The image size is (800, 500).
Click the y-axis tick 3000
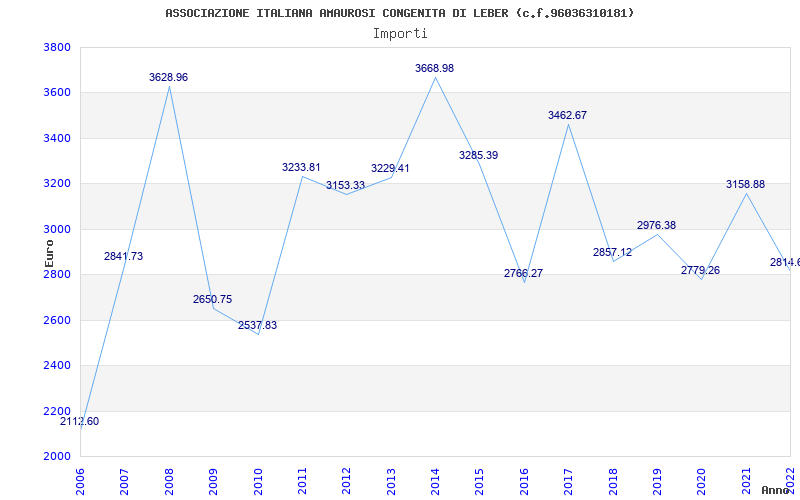pos(55,230)
